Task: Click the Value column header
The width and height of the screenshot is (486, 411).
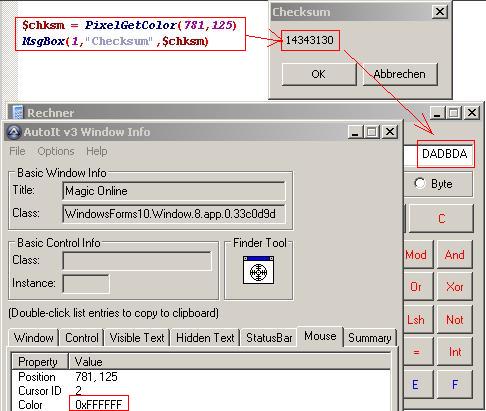Action: 229,362
